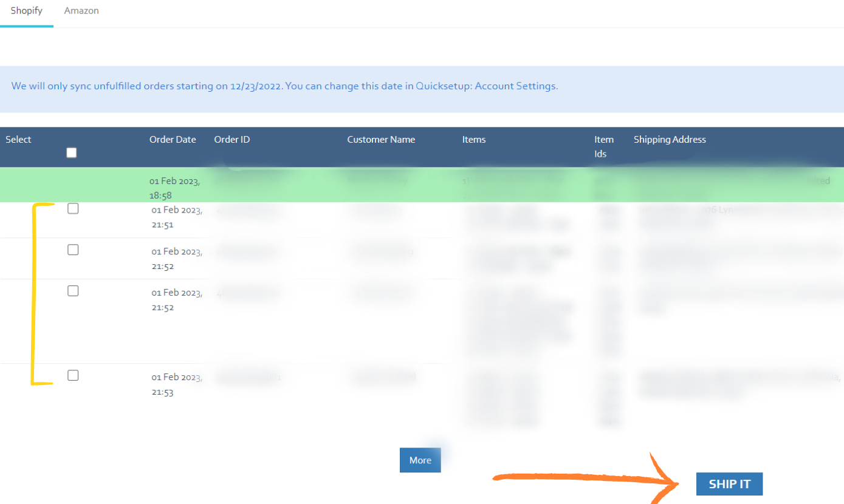
Task: Click the Select column header
Action: point(18,139)
